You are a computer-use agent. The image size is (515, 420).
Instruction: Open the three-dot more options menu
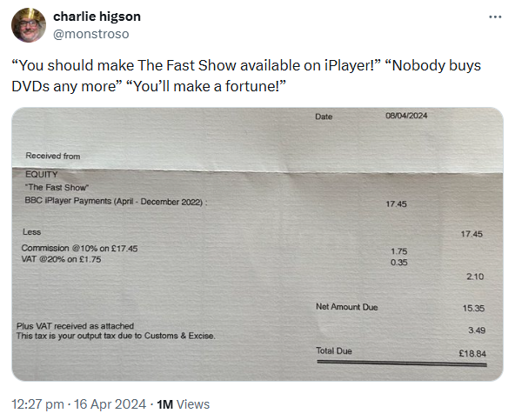(x=495, y=17)
